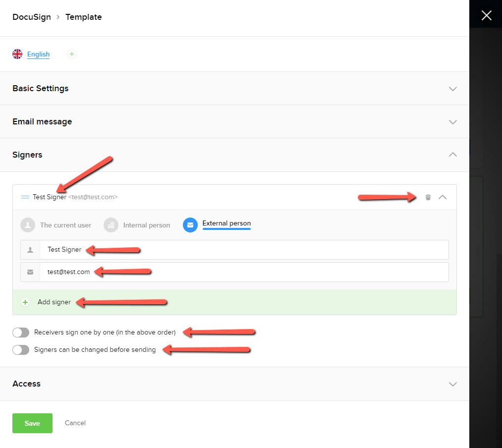Expand the Access section
The image size is (502, 448).
tap(452, 384)
